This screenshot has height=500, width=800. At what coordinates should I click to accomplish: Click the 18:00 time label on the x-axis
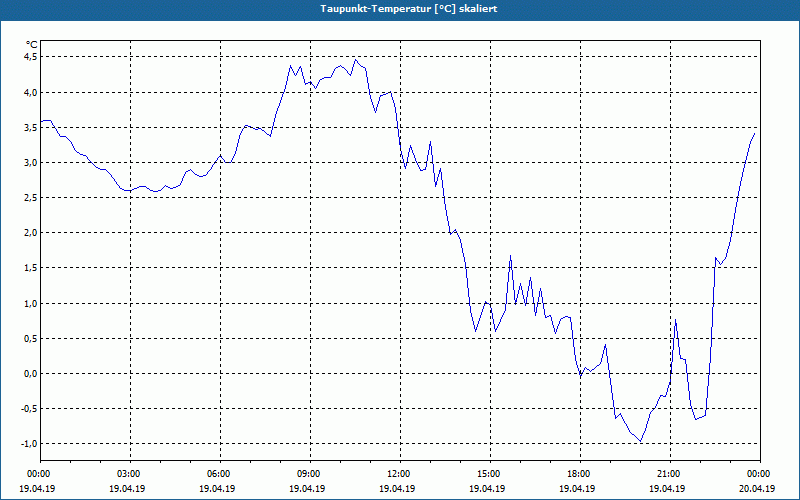[581, 474]
